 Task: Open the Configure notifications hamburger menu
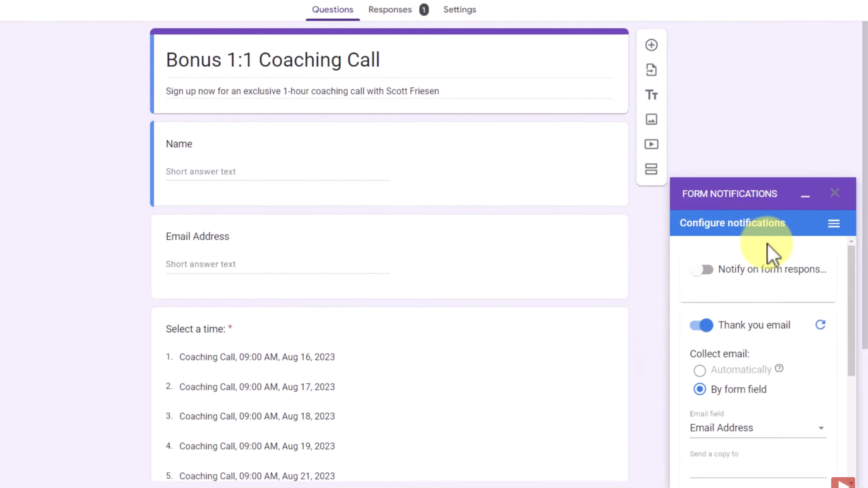coord(834,223)
